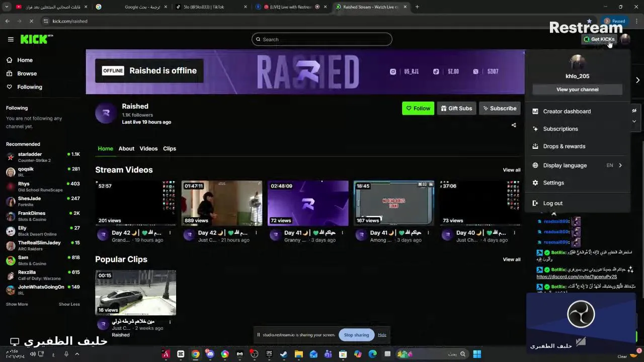The height and width of the screenshot is (362, 644).
Task: Open Settings from user menu
Action: [577, 183]
